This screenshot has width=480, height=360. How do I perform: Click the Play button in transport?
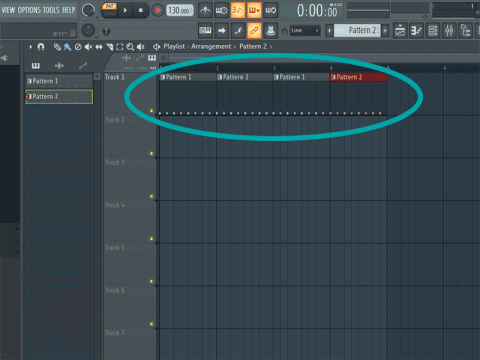(125, 10)
